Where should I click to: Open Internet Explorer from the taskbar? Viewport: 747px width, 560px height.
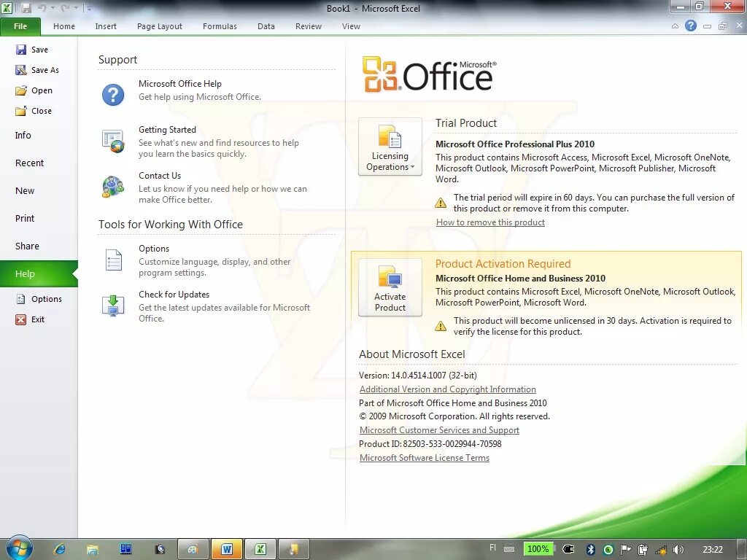pos(60,549)
